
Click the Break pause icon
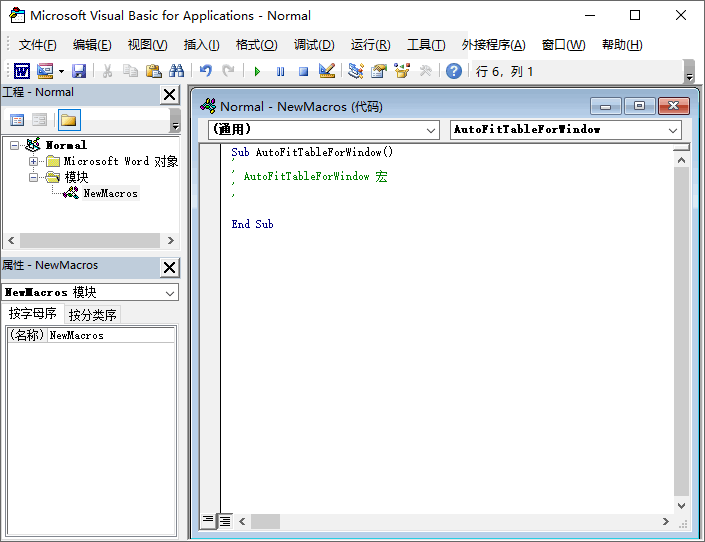pos(280,72)
